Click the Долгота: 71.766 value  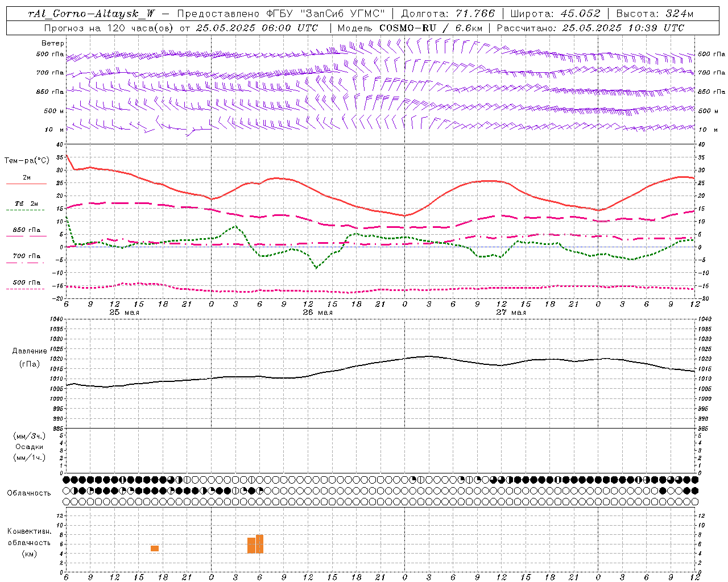click(448, 14)
